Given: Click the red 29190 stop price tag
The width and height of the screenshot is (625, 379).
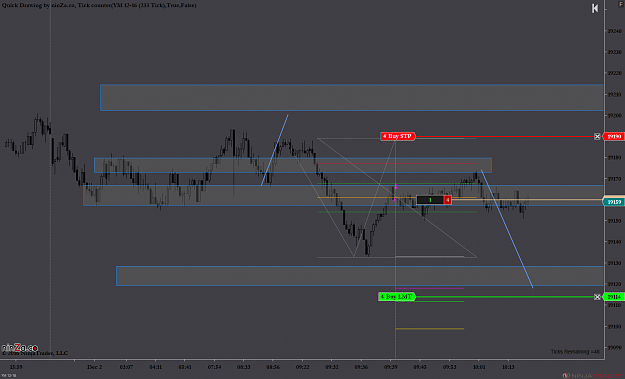Looking at the screenshot, I should click(613, 136).
